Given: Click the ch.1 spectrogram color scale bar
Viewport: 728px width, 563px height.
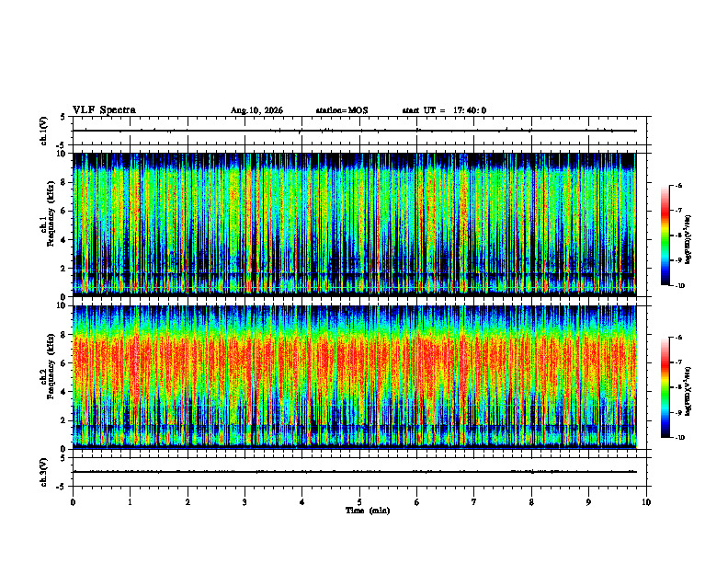Looking at the screenshot, I should [665, 236].
